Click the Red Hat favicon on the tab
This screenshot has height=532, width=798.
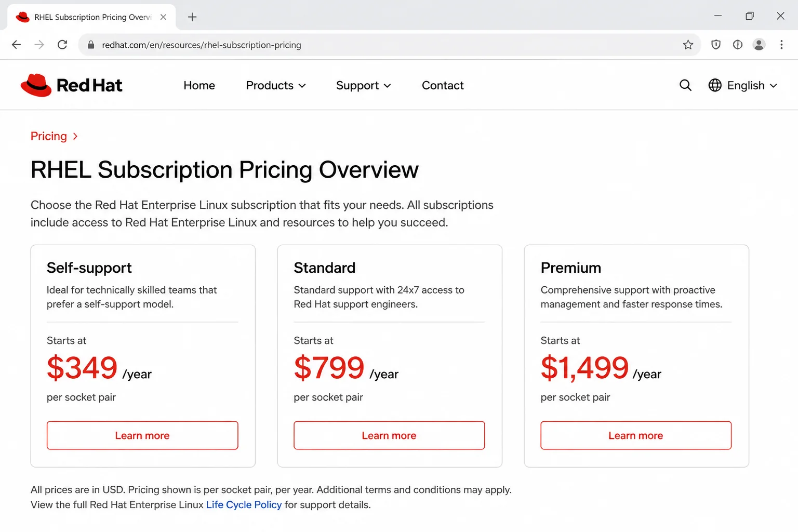click(22, 17)
